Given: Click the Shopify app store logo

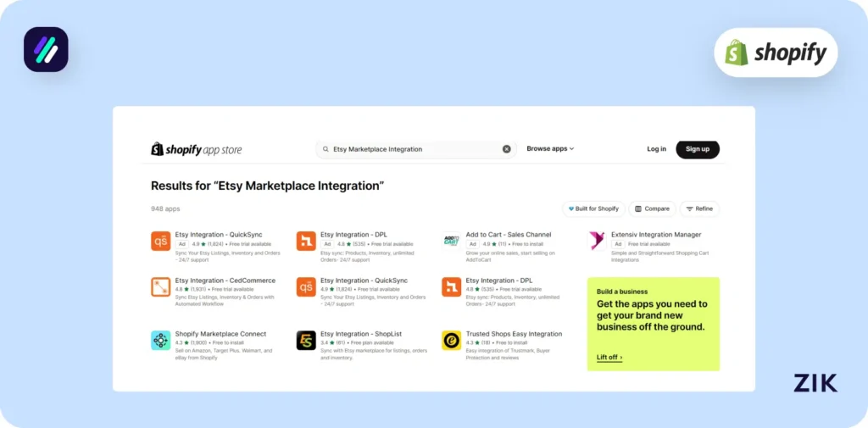Looking at the screenshot, I should click(196, 149).
